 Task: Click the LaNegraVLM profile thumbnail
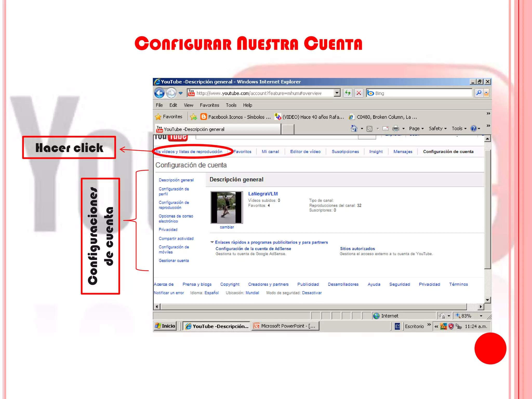[227, 207]
